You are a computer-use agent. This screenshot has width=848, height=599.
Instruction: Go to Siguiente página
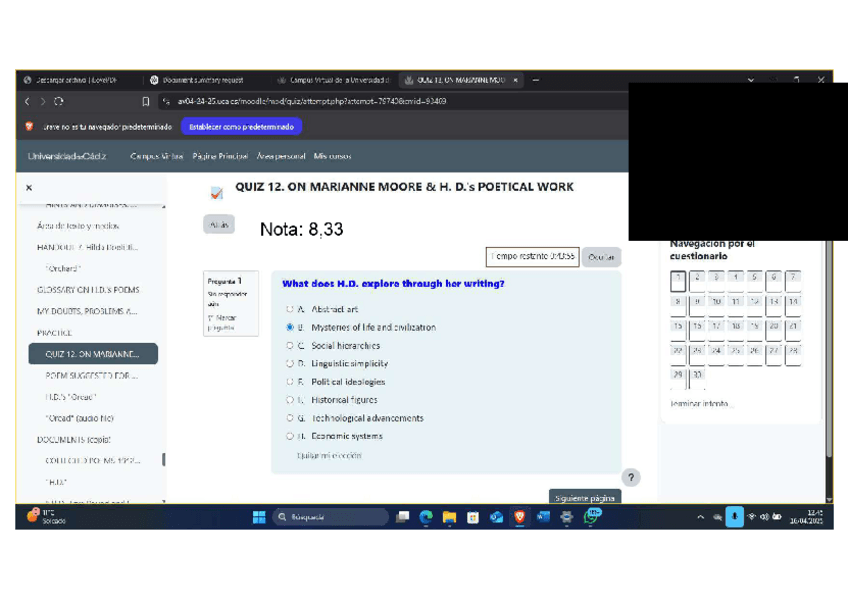coord(585,497)
